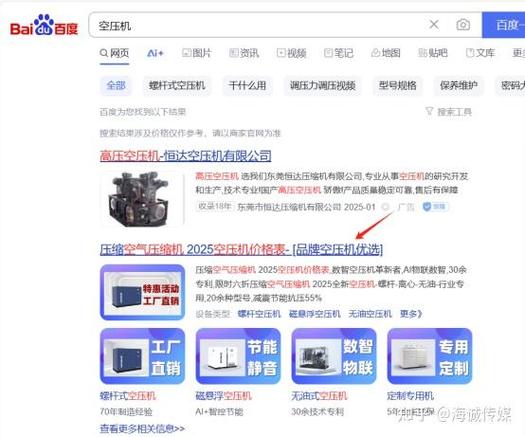Open the 笔记 tab

tap(339, 53)
